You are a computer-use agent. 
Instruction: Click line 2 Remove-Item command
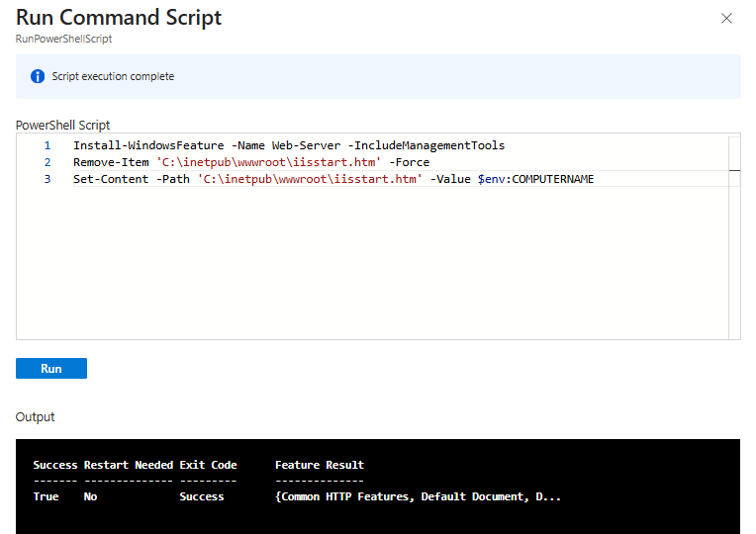coord(251,162)
